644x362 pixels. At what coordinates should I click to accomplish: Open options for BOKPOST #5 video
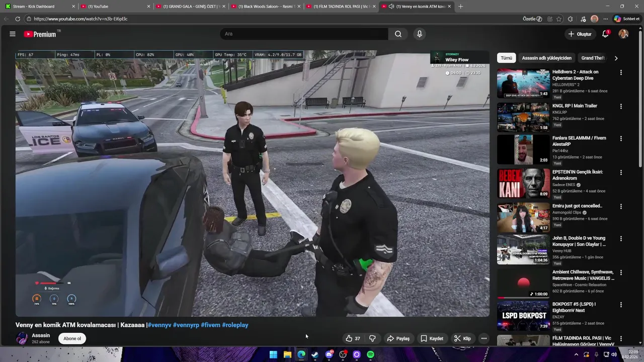point(621,305)
